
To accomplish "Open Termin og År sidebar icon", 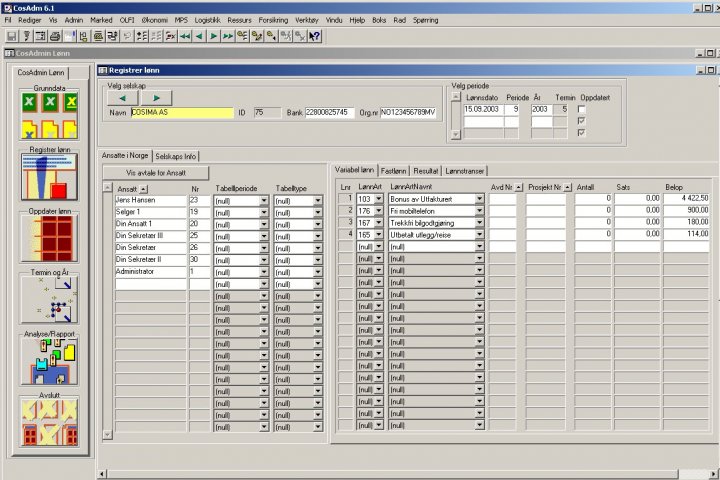I will coord(49,300).
